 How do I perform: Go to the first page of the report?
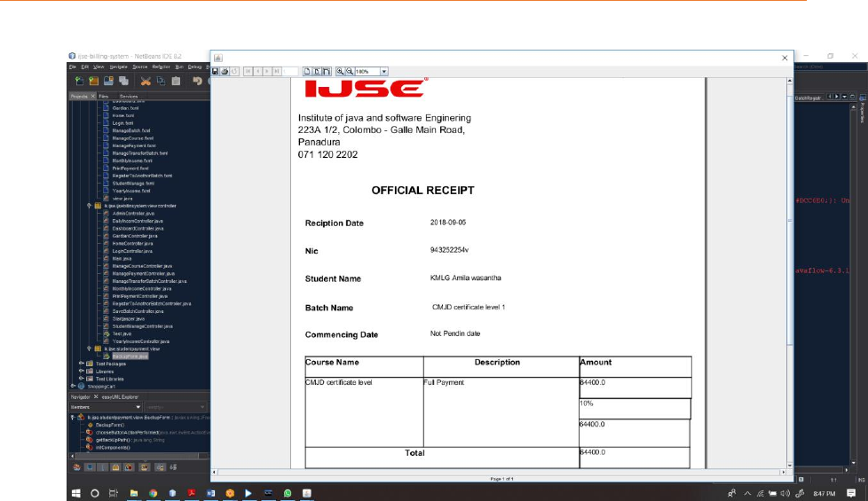coord(248,71)
